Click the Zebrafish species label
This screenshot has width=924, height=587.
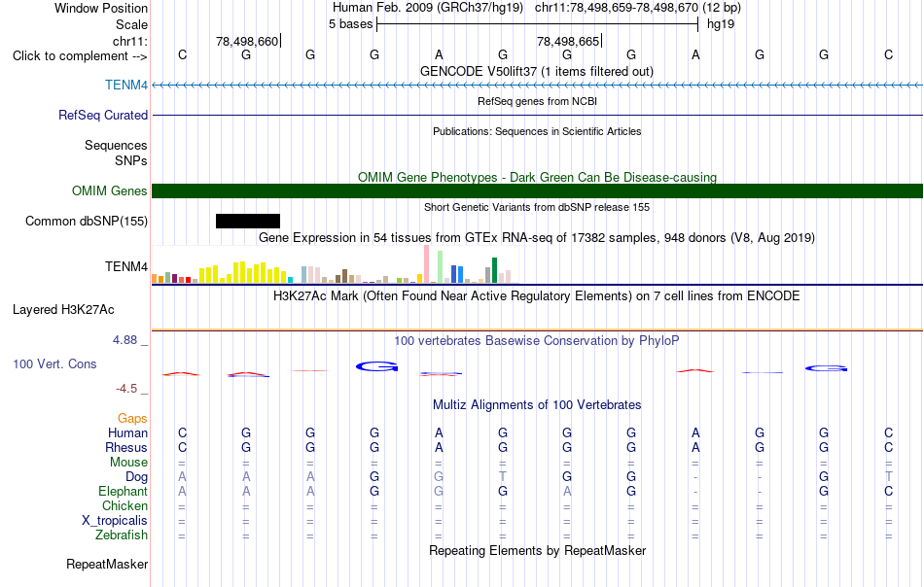pos(122,535)
